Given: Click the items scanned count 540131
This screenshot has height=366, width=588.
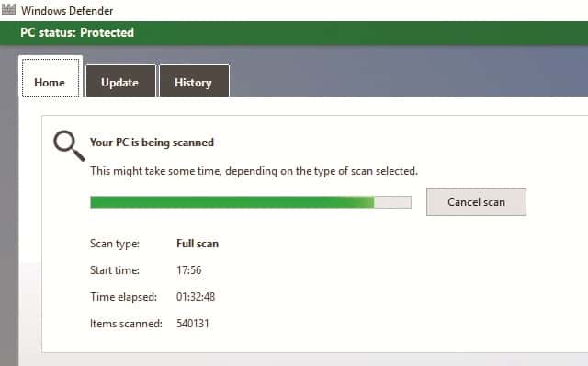Looking at the screenshot, I should 193,324.
